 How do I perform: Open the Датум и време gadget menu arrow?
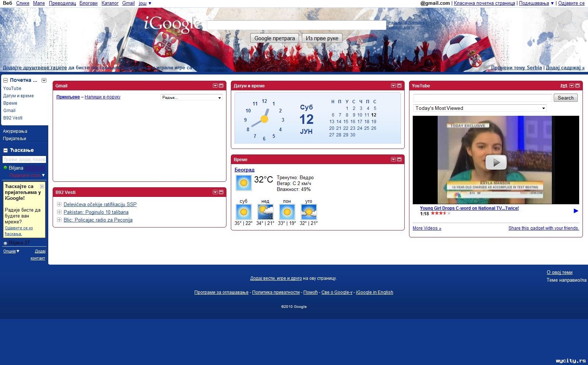(393, 86)
